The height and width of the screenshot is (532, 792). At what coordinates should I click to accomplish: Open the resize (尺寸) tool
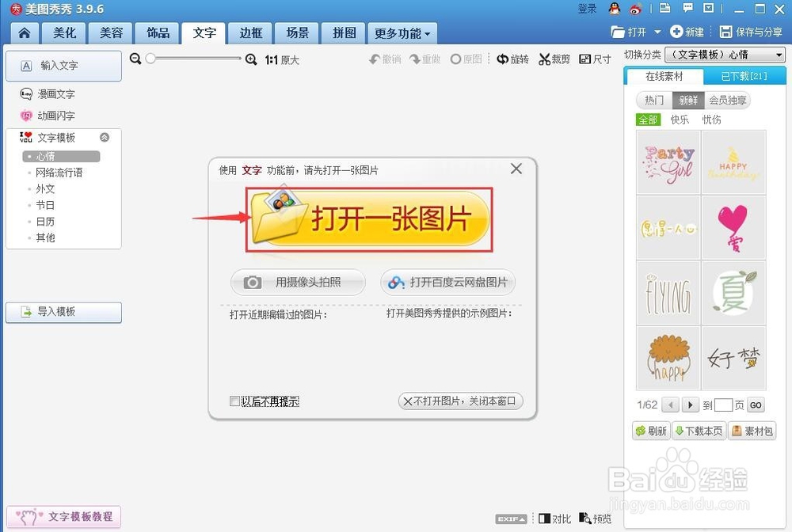coord(595,59)
